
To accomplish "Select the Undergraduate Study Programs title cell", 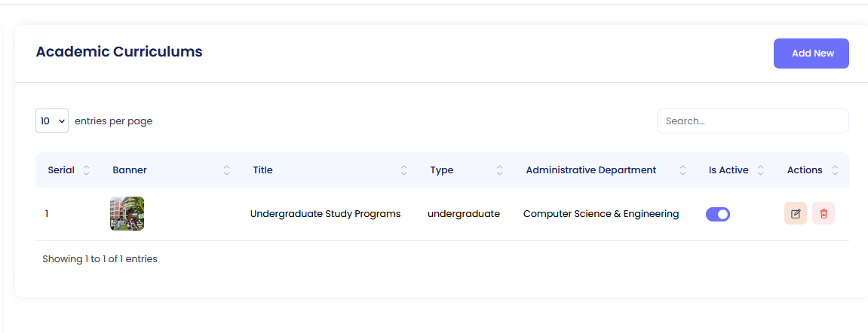I will tap(325, 214).
